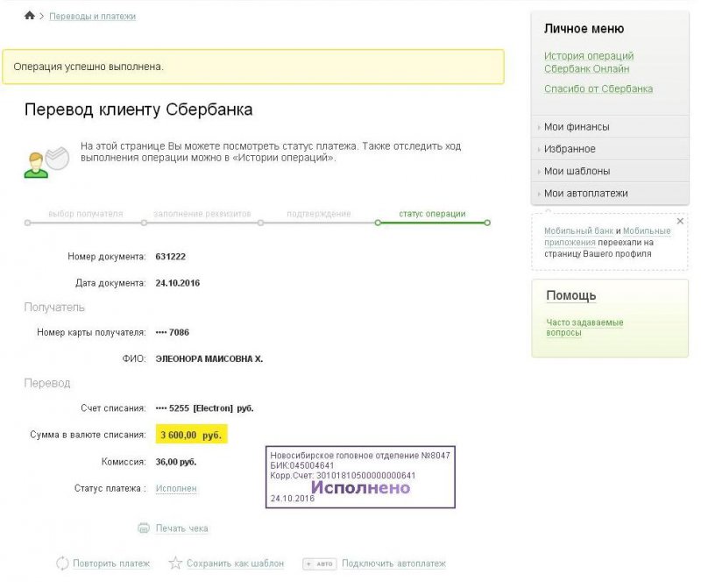Go to the home page icon
Screen dimensions: 701x588
tap(30, 16)
